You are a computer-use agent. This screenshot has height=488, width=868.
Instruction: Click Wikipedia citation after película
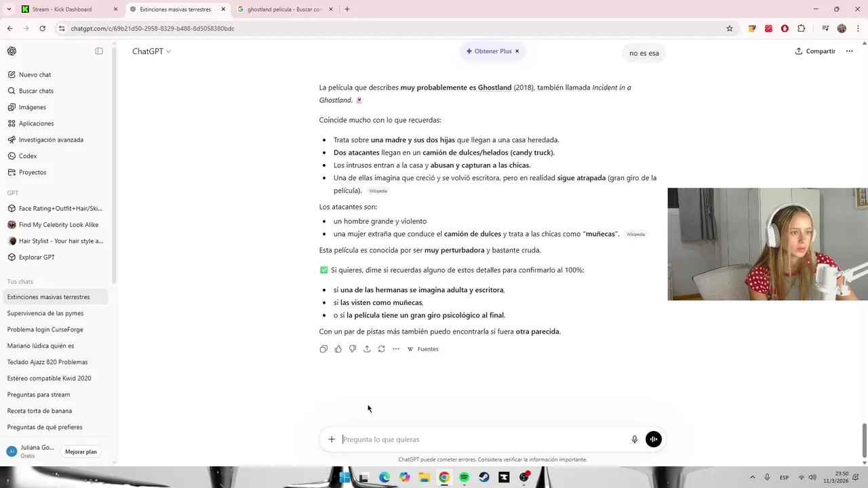click(378, 191)
